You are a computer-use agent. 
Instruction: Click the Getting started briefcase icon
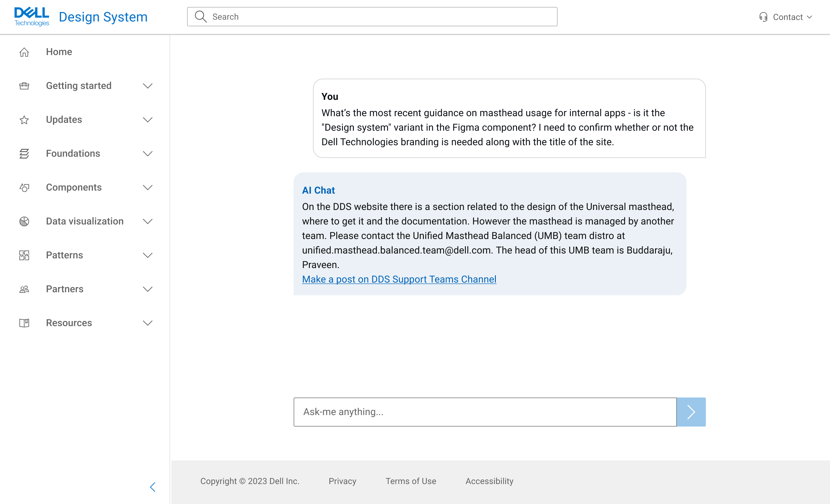pyautogui.click(x=24, y=86)
